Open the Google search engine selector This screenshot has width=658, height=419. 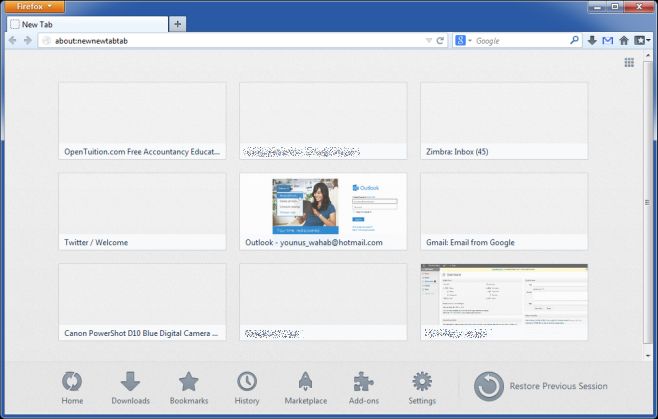(463, 41)
